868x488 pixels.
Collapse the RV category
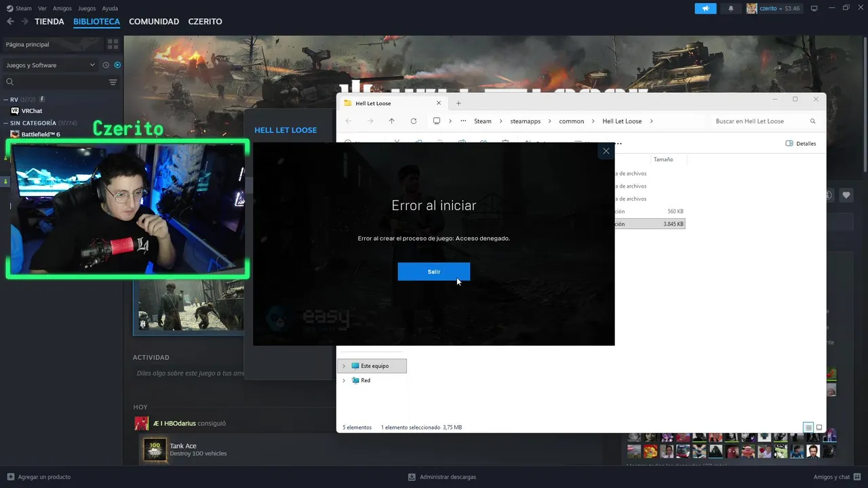coord(6,100)
